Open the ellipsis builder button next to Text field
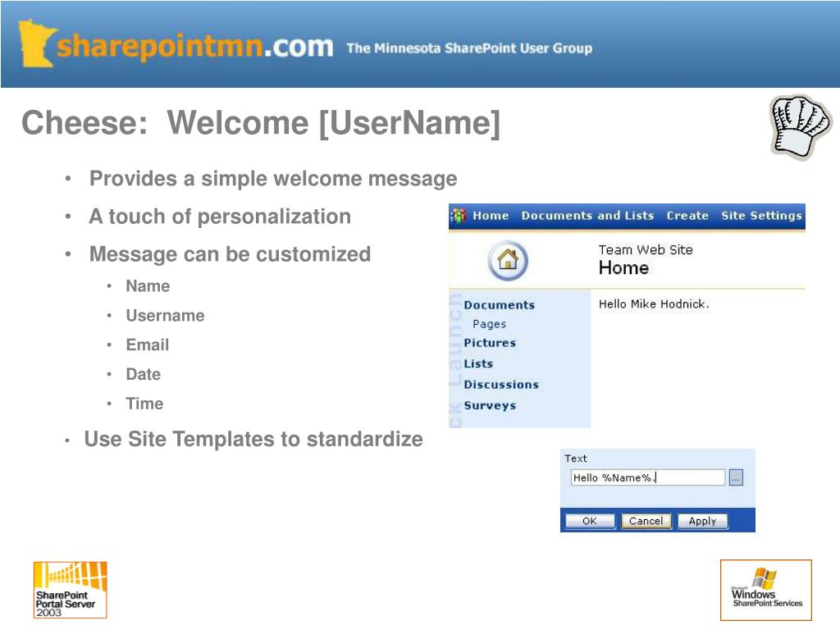Viewport: 840px width, 630px height. [736, 477]
